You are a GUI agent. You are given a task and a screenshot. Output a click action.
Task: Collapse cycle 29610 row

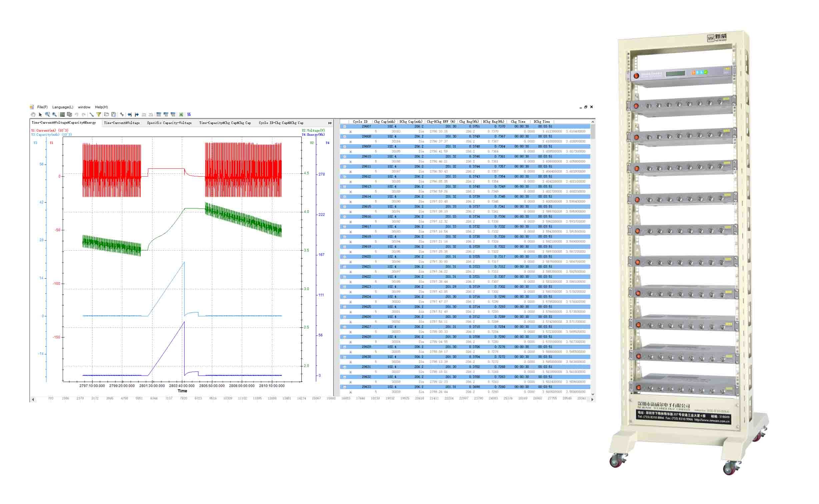point(345,157)
